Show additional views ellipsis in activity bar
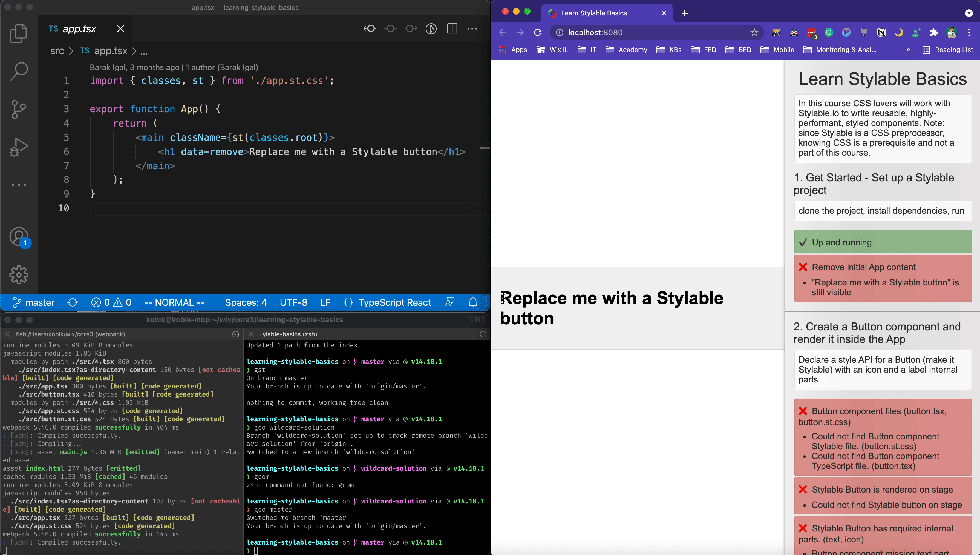The width and height of the screenshot is (980, 555). tap(19, 185)
